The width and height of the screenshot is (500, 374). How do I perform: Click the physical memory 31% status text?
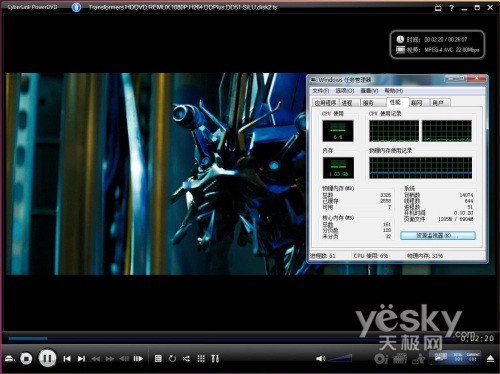[425, 256]
